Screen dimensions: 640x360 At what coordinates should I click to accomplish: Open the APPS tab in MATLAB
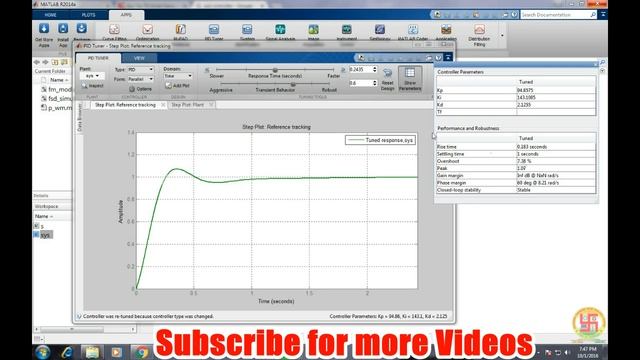click(x=126, y=15)
